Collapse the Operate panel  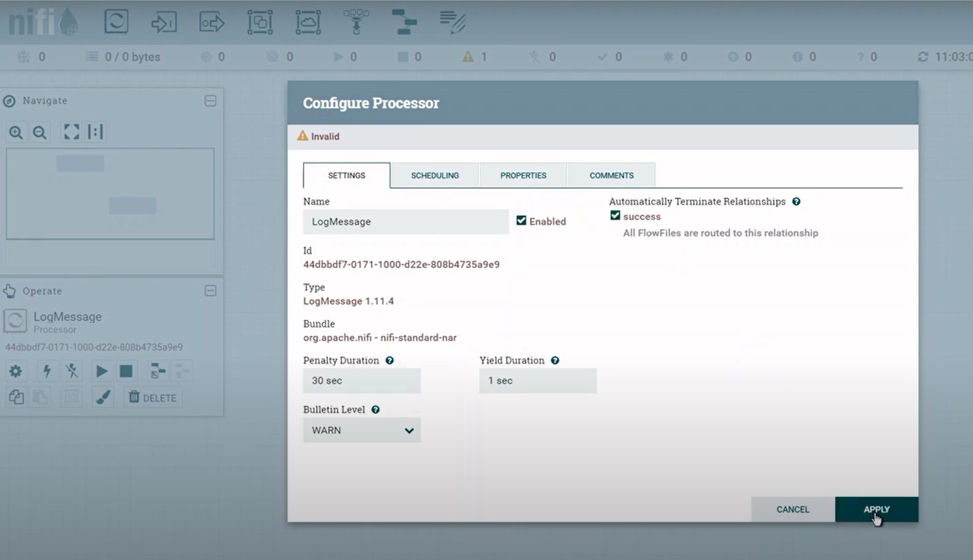(211, 291)
